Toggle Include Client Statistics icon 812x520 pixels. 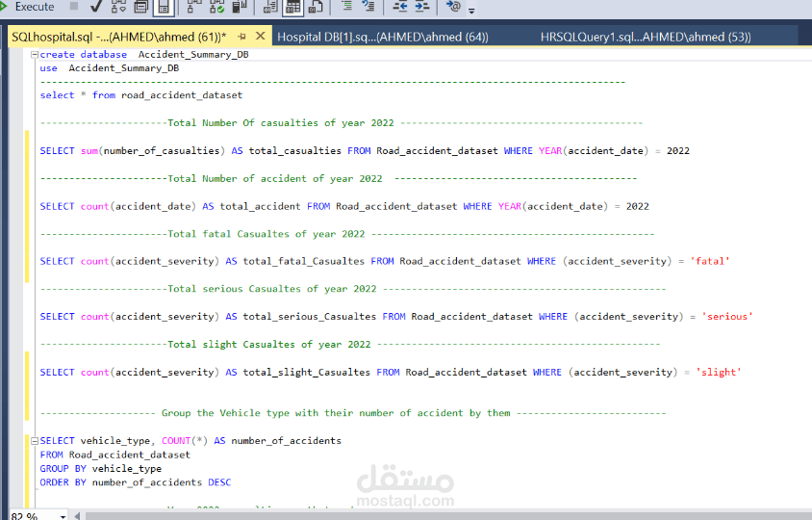240,7
